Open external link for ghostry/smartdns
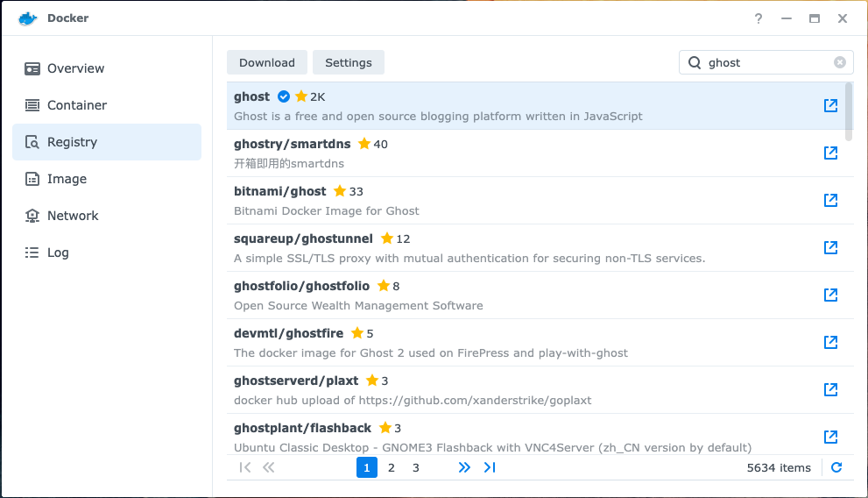868x498 pixels. coord(830,153)
